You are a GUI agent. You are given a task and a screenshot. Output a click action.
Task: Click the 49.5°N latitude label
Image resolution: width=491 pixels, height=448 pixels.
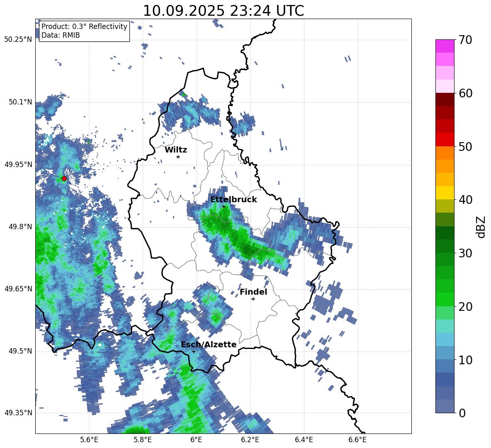(x=21, y=351)
